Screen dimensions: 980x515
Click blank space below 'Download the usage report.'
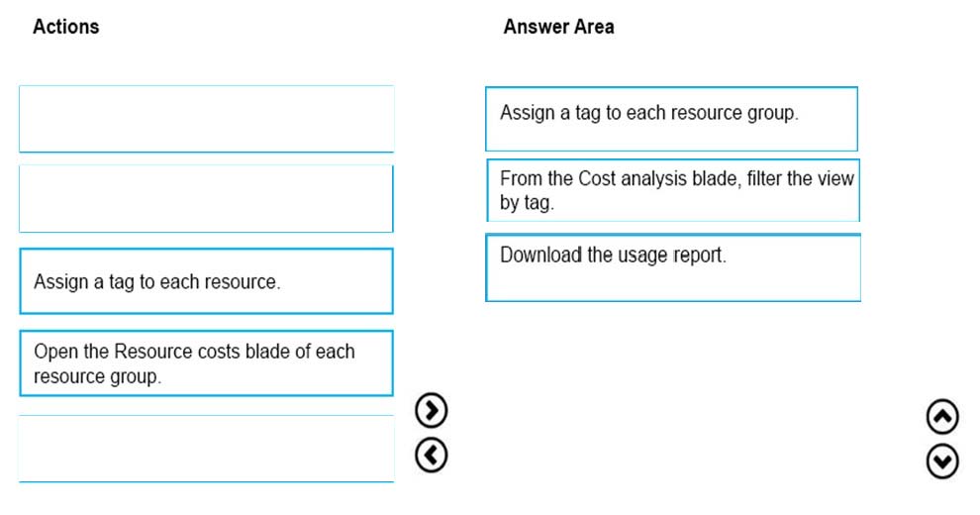[673, 375]
